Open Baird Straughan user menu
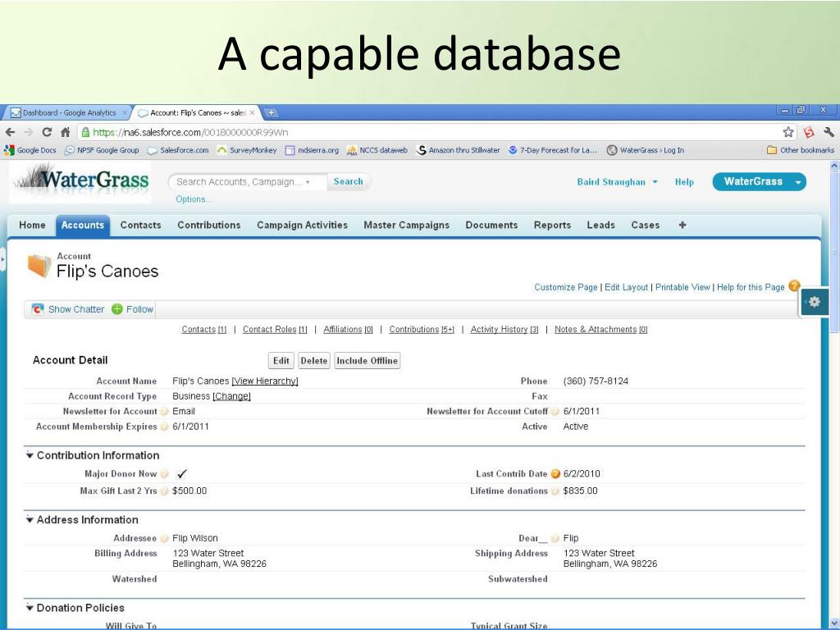This screenshot has width=840, height=630. (617, 181)
